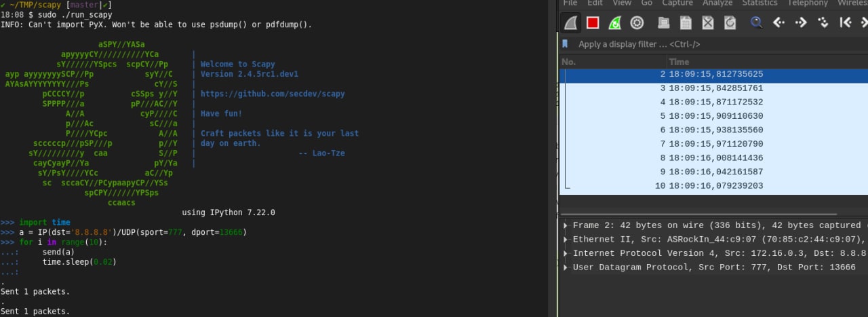Expand Internet Protocol Version 4 row

click(x=566, y=253)
